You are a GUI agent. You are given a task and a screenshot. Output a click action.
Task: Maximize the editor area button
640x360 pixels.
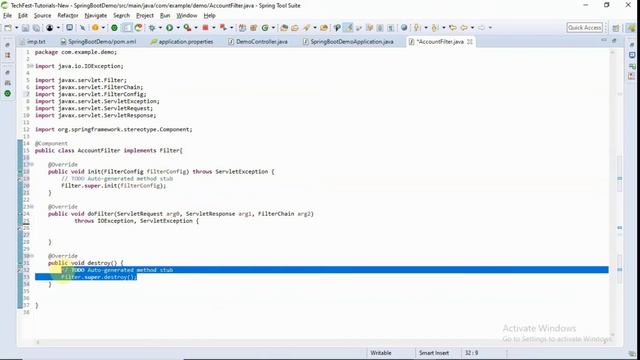tap(614, 40)
